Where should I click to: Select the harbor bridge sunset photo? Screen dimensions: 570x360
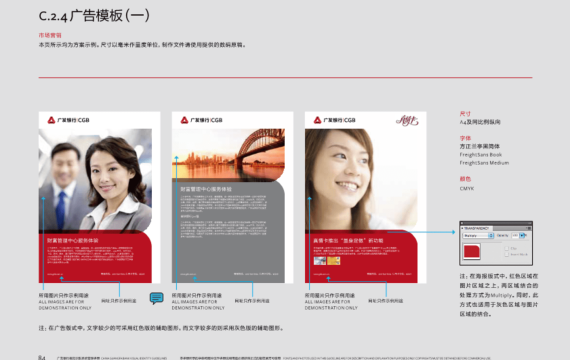pyautogui.click(x=228, y=155)
